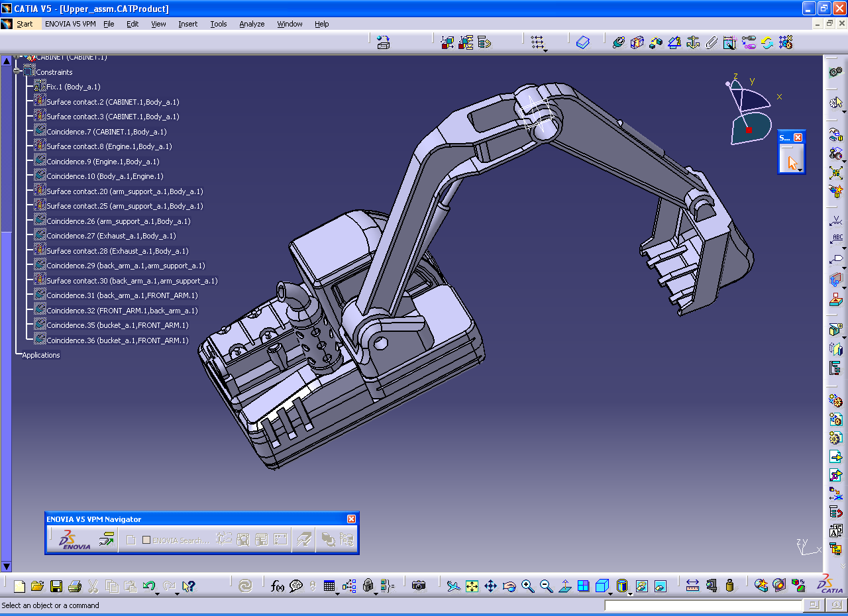Click the Zoom Out magnifier
This screenshot has height=616, width=848.
pos(546,586)
